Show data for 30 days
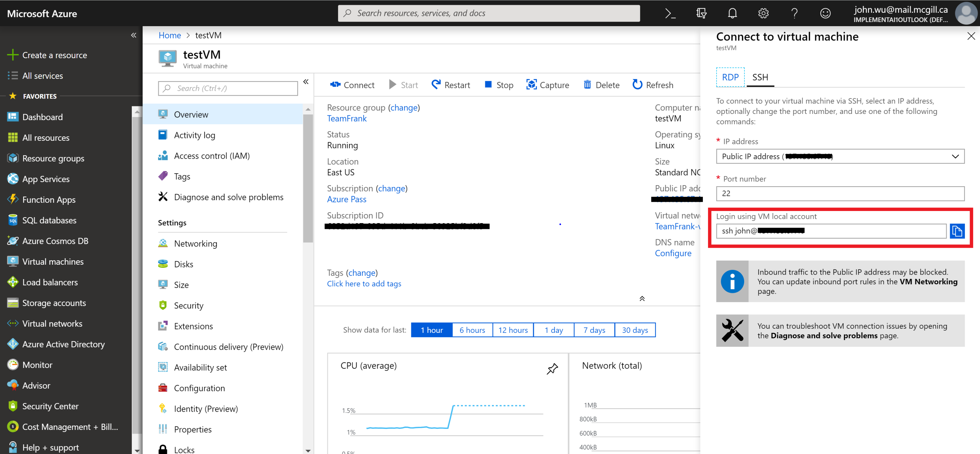Image resolution: width=980 pixels, height=454 pixels. (635, 330)
